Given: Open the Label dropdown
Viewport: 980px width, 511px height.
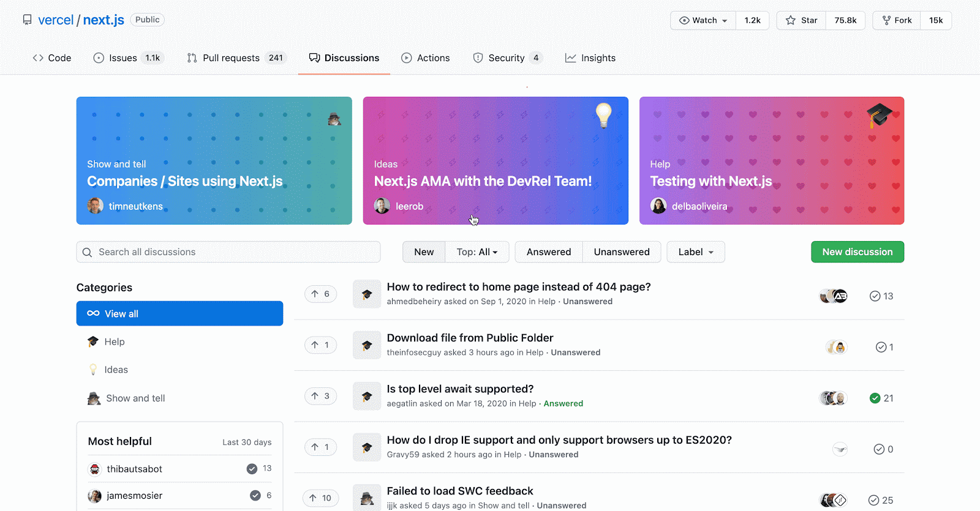Looking at the screenshot, I should point(696,252).
